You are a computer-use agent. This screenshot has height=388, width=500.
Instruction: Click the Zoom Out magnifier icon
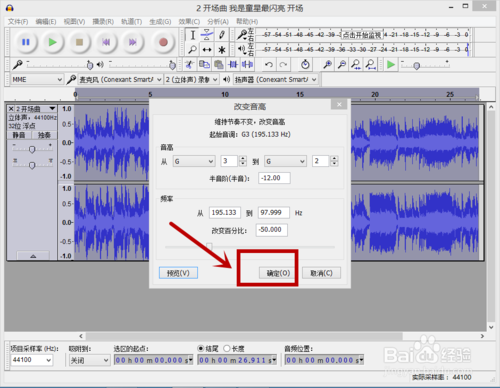pyautogui.click(x=342, y=64)
